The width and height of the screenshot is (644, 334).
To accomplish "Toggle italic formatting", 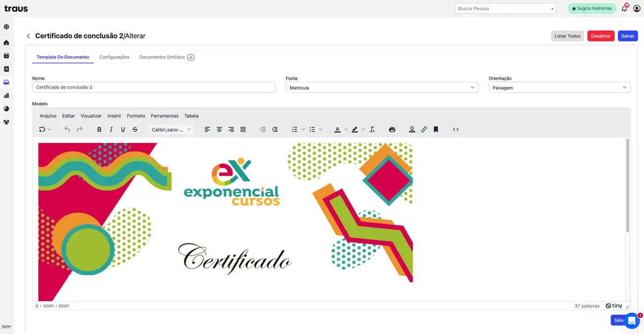I will [111, 129].
